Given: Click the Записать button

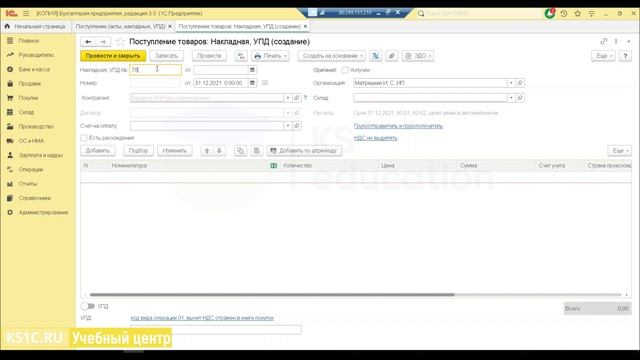Looking at the screenshot, I should click(x=167, y=56).
